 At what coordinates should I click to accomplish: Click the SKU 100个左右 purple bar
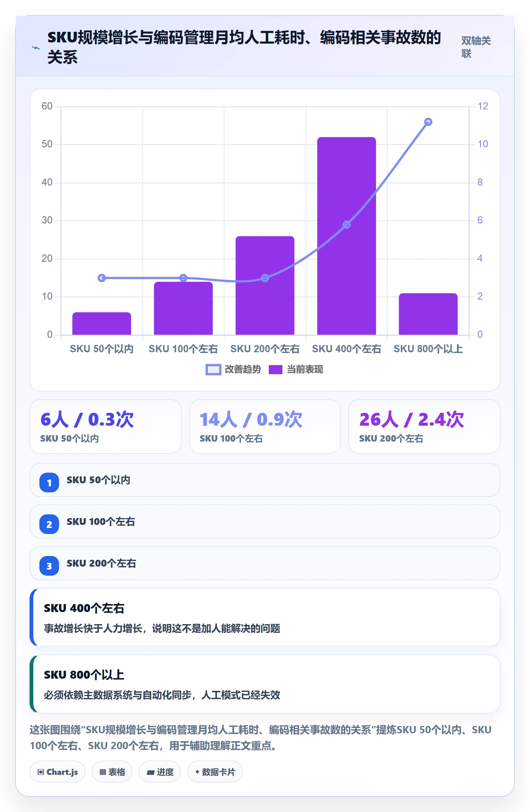tap(183, 308)
